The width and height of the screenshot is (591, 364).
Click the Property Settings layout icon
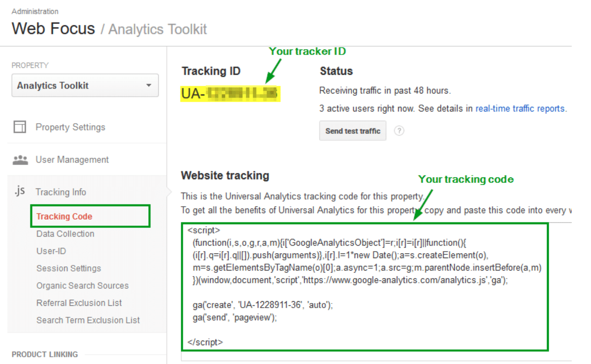point(20,127)
